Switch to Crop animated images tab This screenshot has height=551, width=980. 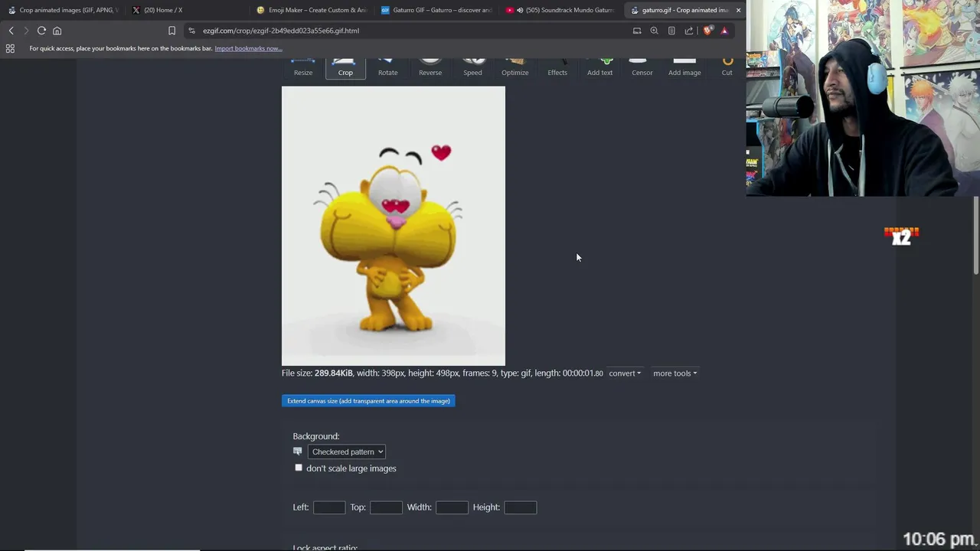coord(63,10)
